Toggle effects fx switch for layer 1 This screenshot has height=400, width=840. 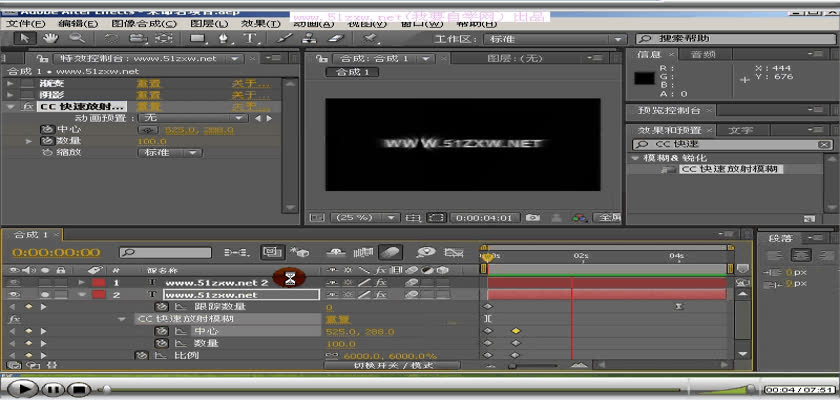[380, 282]
